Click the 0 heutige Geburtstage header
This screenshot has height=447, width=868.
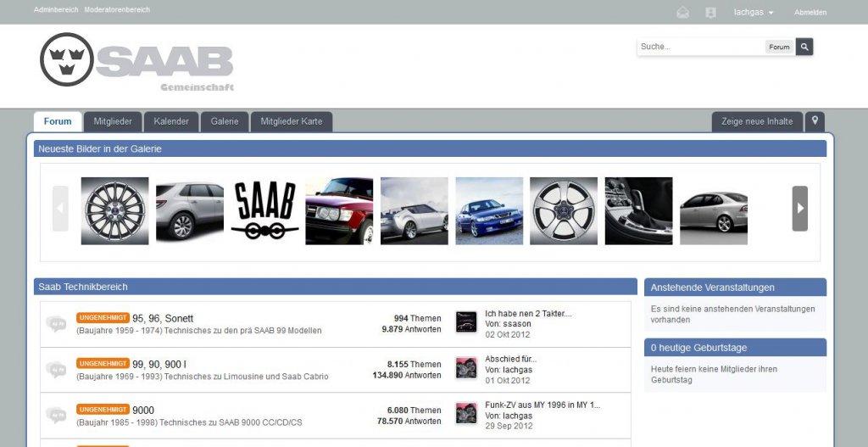coord(735,347)
